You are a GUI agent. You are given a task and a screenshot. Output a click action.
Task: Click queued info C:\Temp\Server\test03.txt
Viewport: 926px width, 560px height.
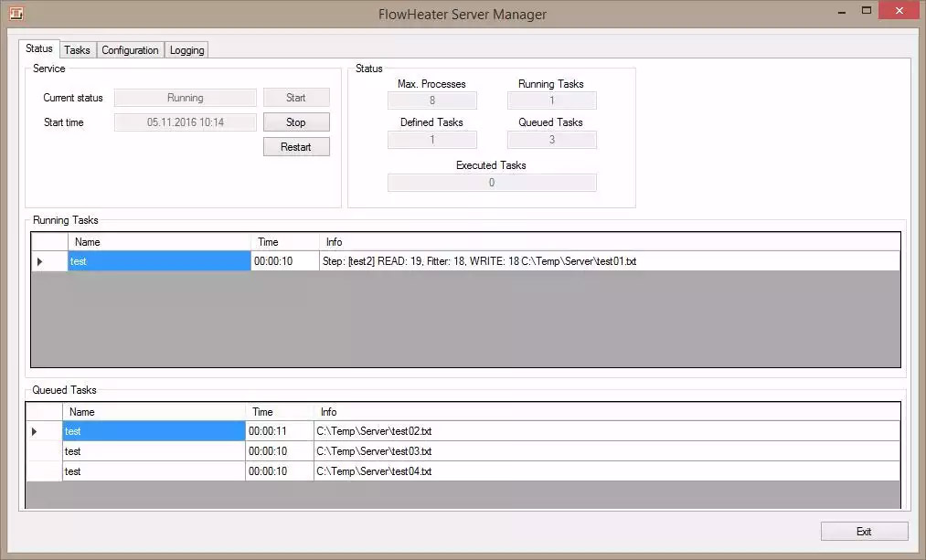[607, 451]
